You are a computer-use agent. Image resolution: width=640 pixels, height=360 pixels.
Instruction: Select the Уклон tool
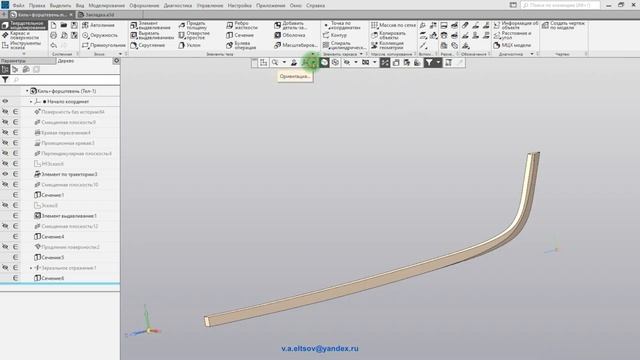tap(190, 45)
